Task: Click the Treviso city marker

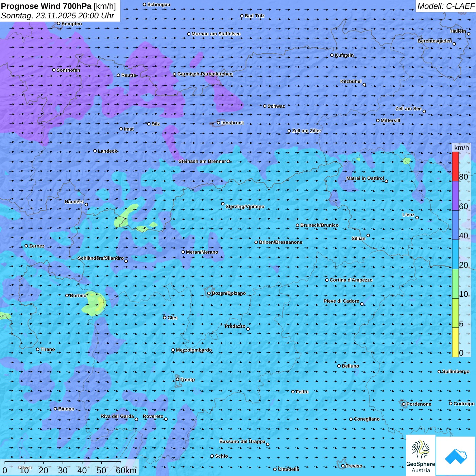Action: [x=343, y=466]
